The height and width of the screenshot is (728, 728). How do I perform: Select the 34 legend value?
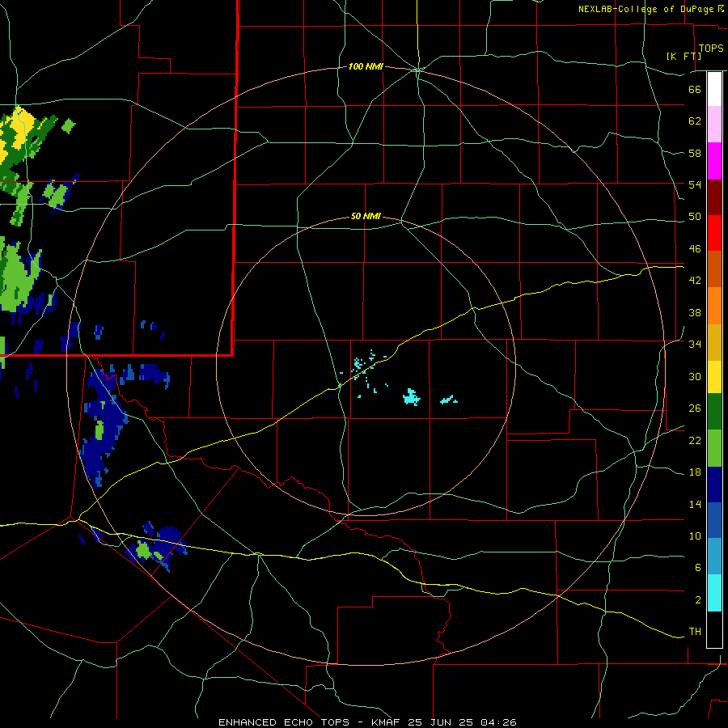(695, 345)
